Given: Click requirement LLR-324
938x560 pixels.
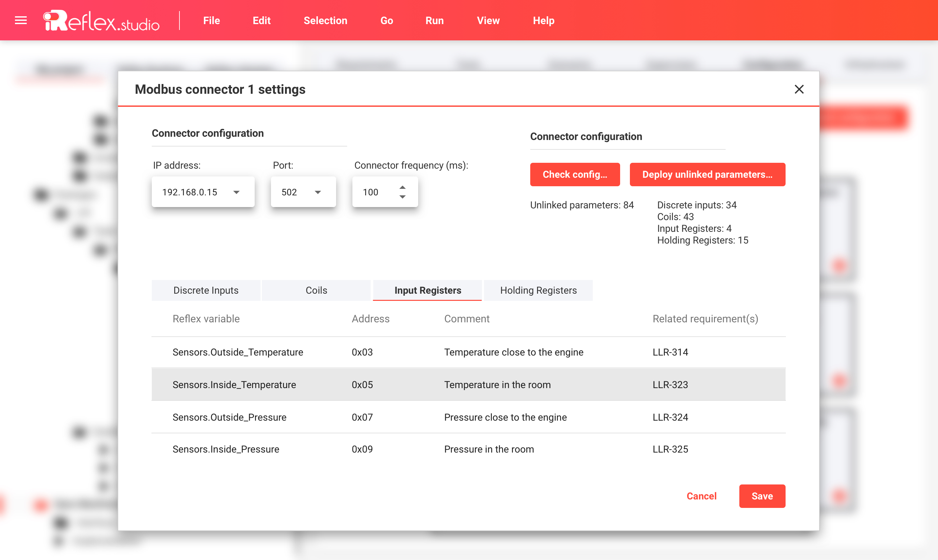Looking at the screenshot, I should click(670, 417).
